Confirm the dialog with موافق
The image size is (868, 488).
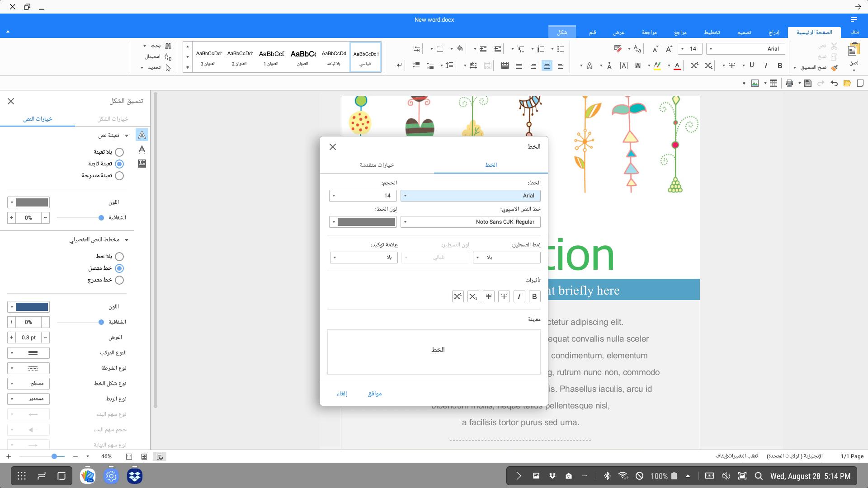[x=375, y=394]
